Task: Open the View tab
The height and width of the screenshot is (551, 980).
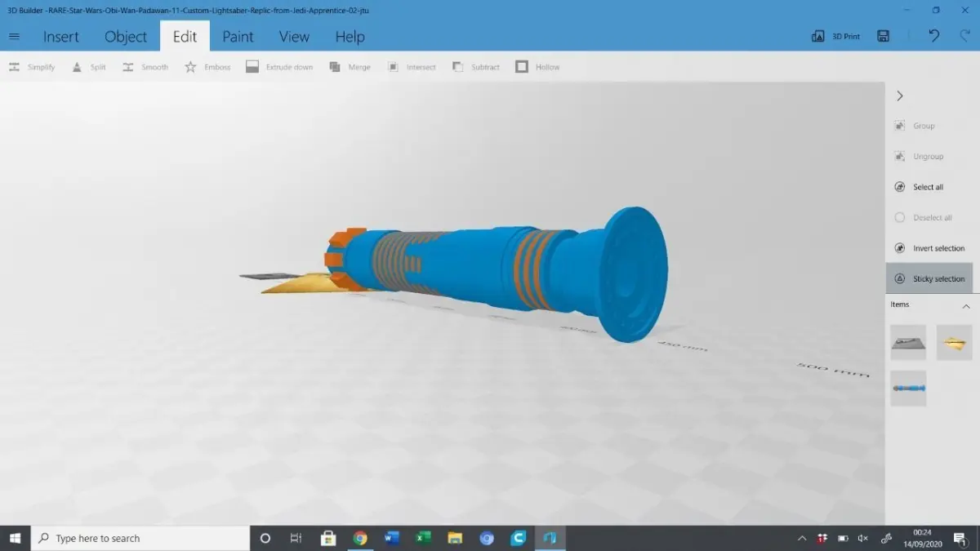Action: coord(294,37)
